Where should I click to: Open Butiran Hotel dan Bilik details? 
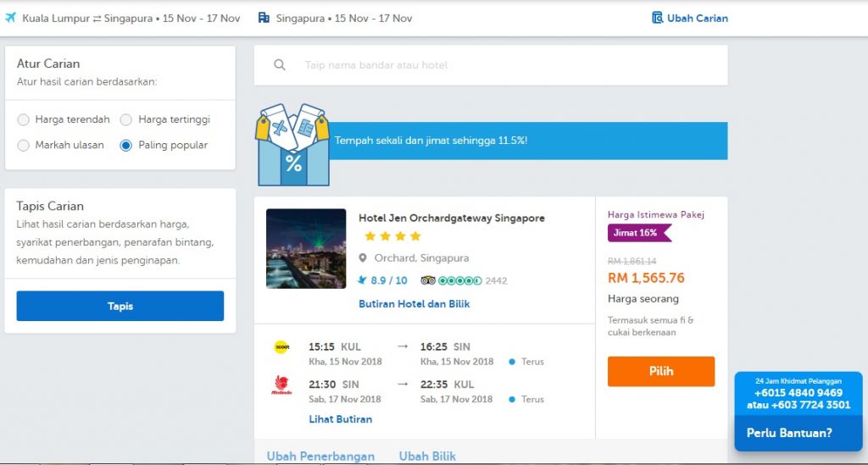(x=414, y=304)
